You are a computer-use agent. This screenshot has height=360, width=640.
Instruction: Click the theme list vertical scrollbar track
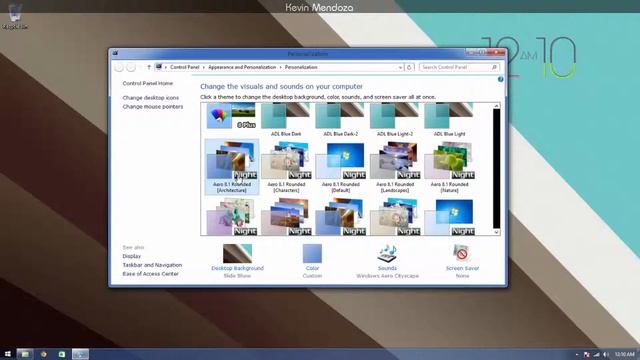(x=496, y=169)
